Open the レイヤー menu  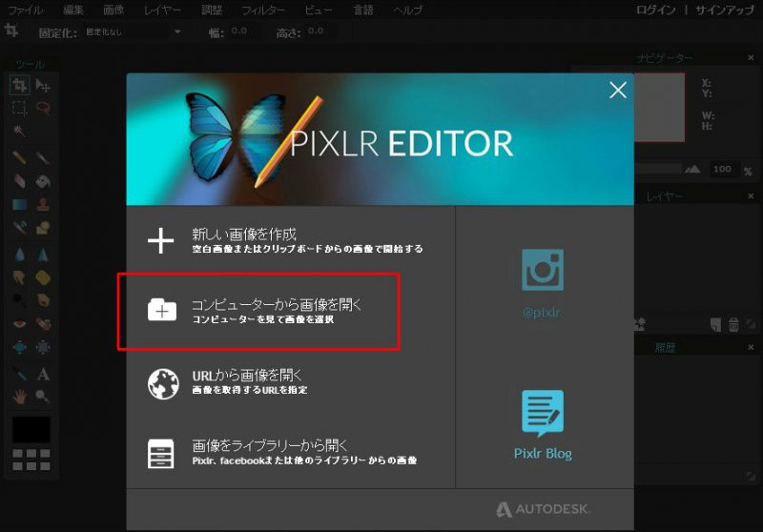click(162, 10)
